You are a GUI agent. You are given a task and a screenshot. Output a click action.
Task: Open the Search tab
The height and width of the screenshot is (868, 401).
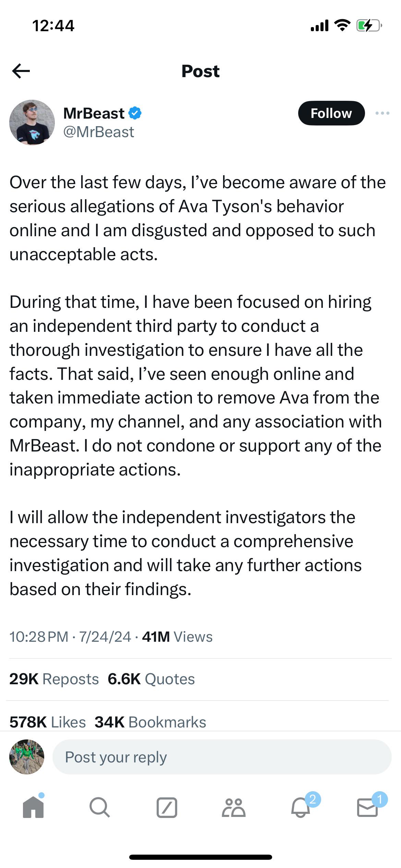tap(100, 808)
